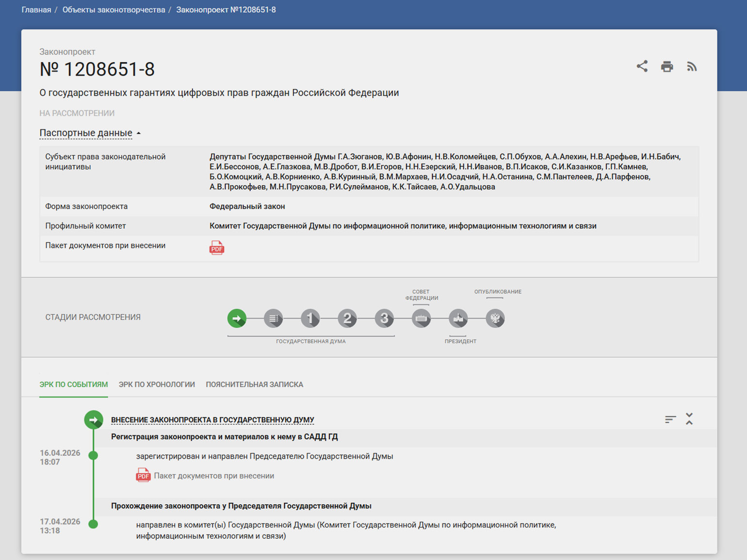747x560 pixels.
Task: Open the RSS feed icon
Action: tap(692, 66)
